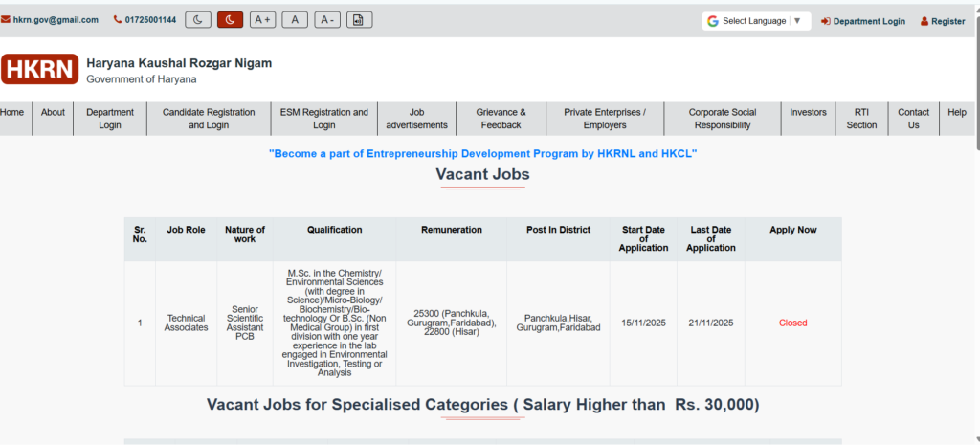Click the light mode moon icon button
This screenshot has width=980, height=445.
[x=198, y=20]
